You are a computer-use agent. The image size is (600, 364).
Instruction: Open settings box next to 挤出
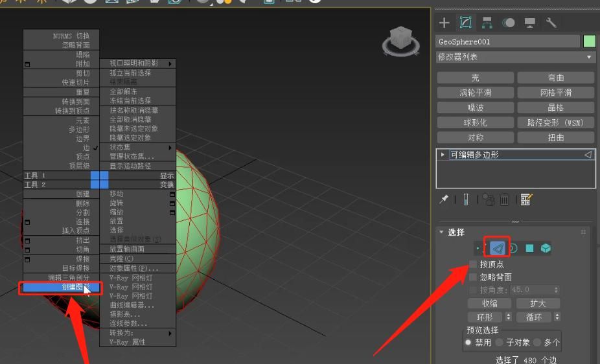click(x=27, y=241)
